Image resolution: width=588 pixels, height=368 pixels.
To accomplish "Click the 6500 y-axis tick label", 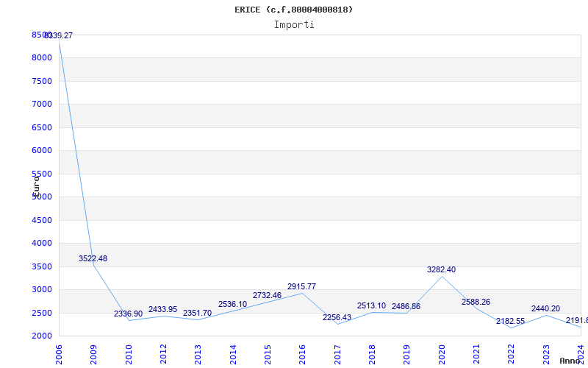I will pos(42,127).
